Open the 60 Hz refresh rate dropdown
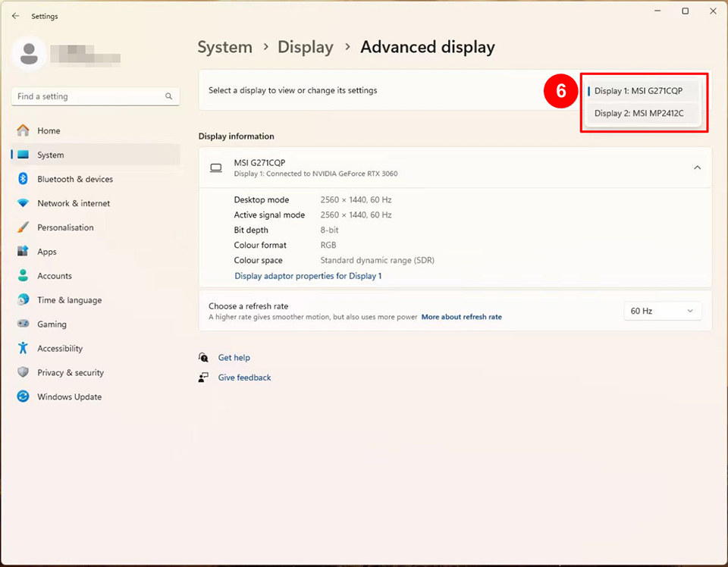 tap(662, 311)
